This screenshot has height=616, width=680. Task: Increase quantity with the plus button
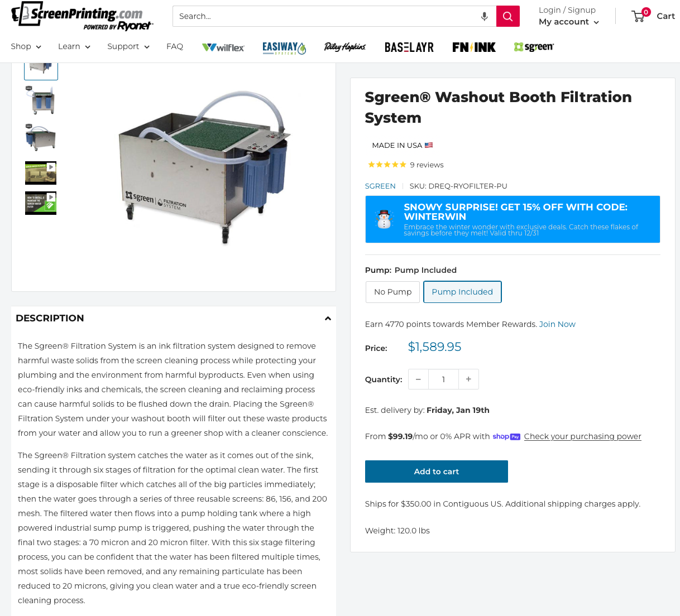point(468,379)
